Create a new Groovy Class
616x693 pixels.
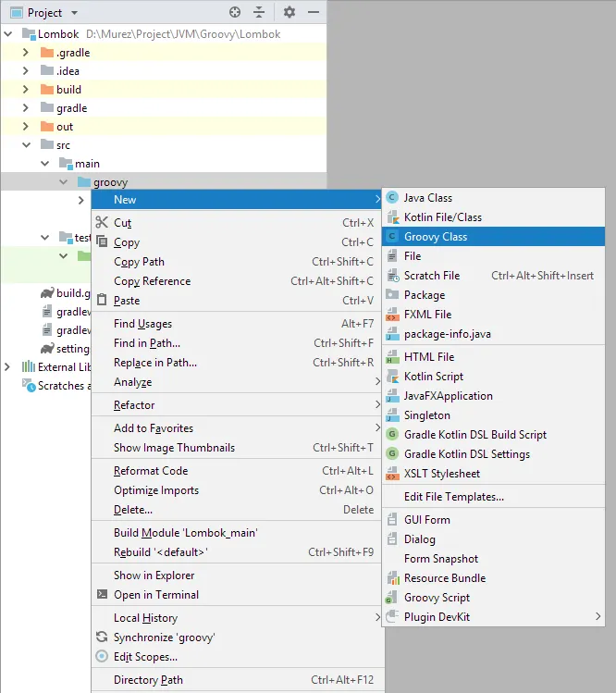tap(494, 237)
